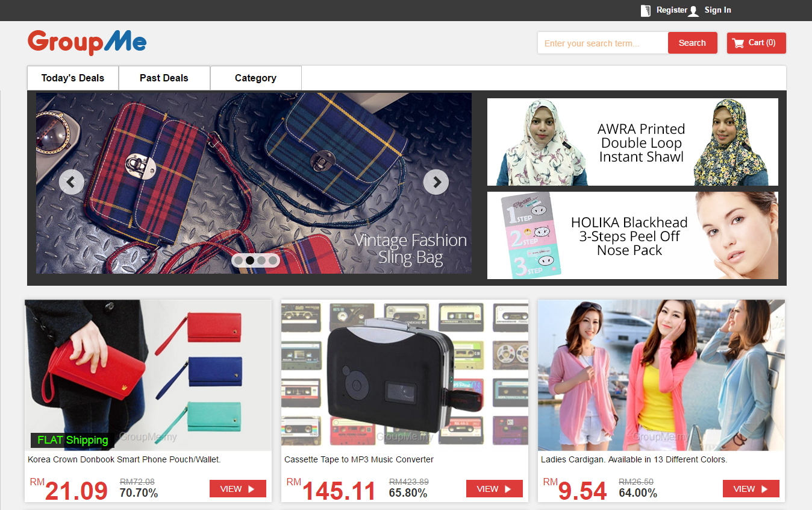Viewport: 812px width, 510px height.
Task: Click the 65.80% discount text
Action: (x=408, y=493)
